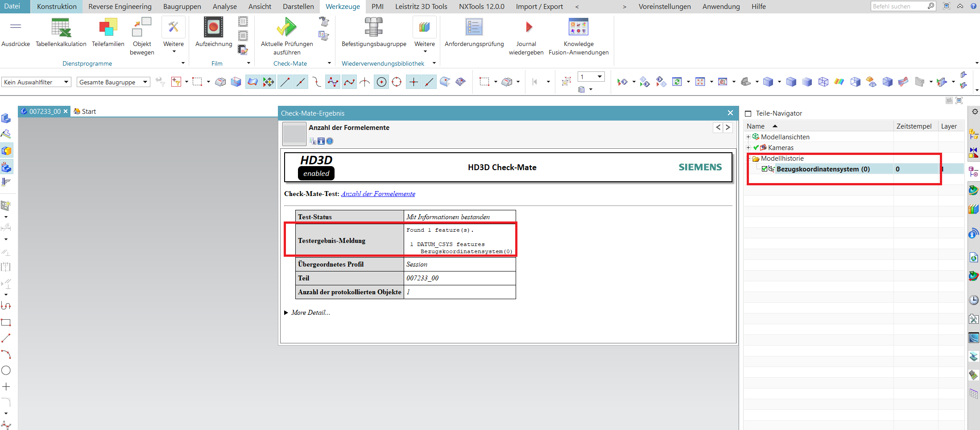Viewport: 980px width, 430px height.
Task: Open the Wiederverwendungsbibliothek group dropdown arrow
Action: (x=434, y=63)
